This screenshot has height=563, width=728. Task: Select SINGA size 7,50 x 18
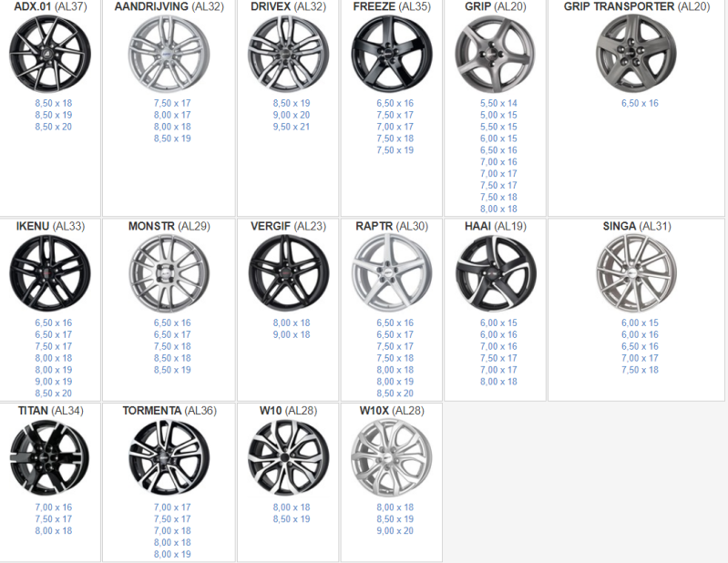pyautogui.click(x=640, y=370)
